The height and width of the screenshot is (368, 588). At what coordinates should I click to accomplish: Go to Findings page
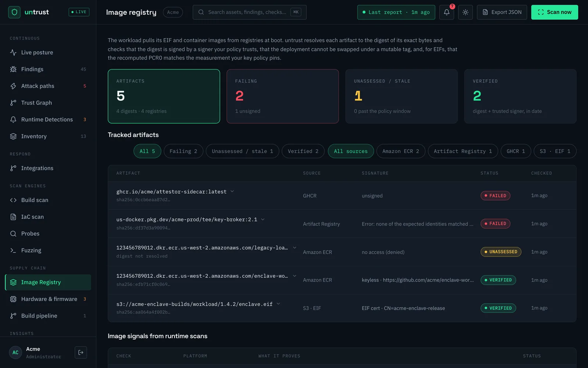pos(48,69)
